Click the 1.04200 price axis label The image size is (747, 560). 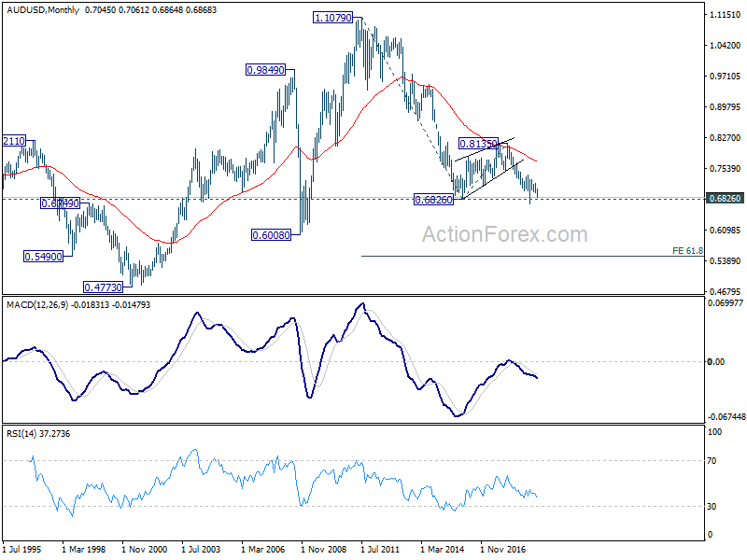pyautogui.click(x=726, y=45)
